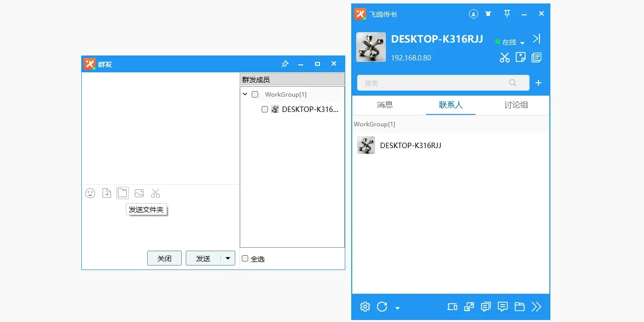Click the remote screen share icon
The image size is (644, 322).
[x=469, y=307]
